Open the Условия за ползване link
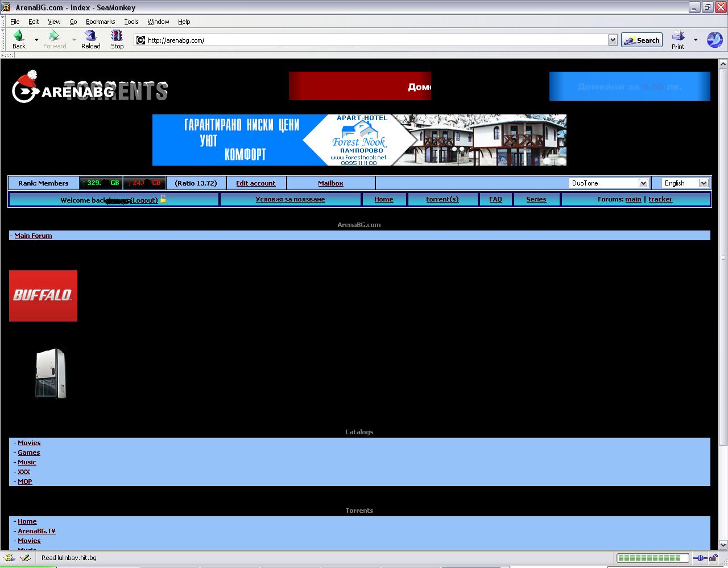Image resolution: width=728 pixels, height=568 pixels. (290, 199)
